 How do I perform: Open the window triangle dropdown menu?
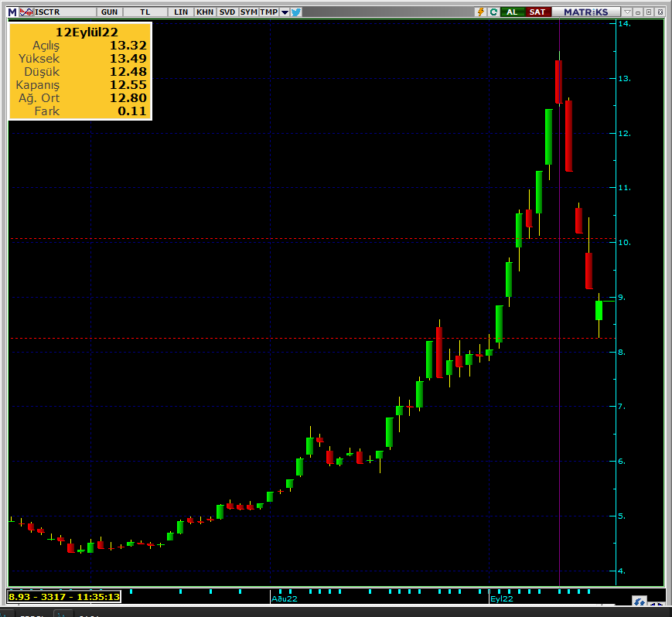[627, 12]
